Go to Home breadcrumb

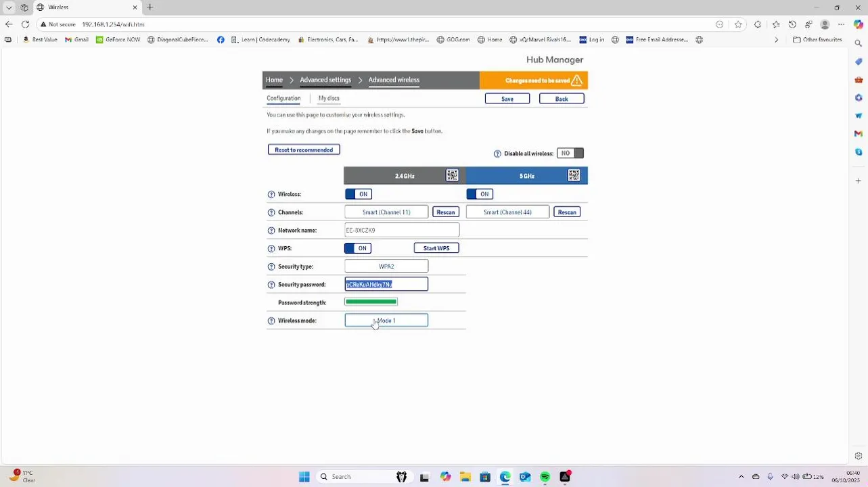click(x=274, y=80)
